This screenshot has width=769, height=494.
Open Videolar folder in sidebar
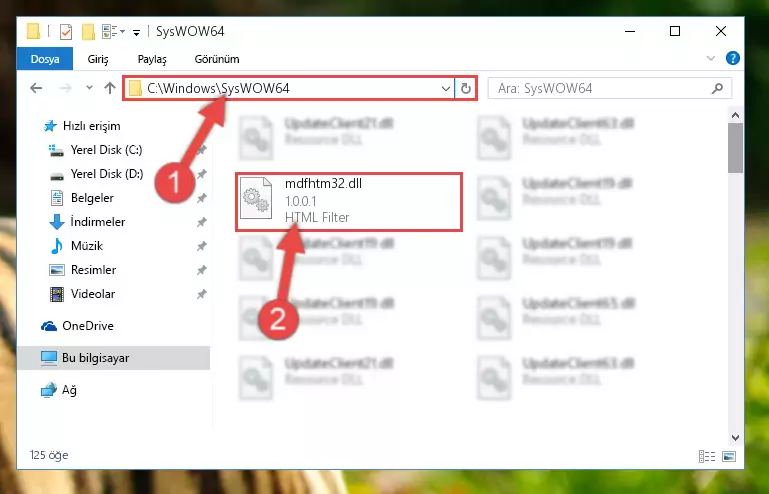(x=93, y=294)
